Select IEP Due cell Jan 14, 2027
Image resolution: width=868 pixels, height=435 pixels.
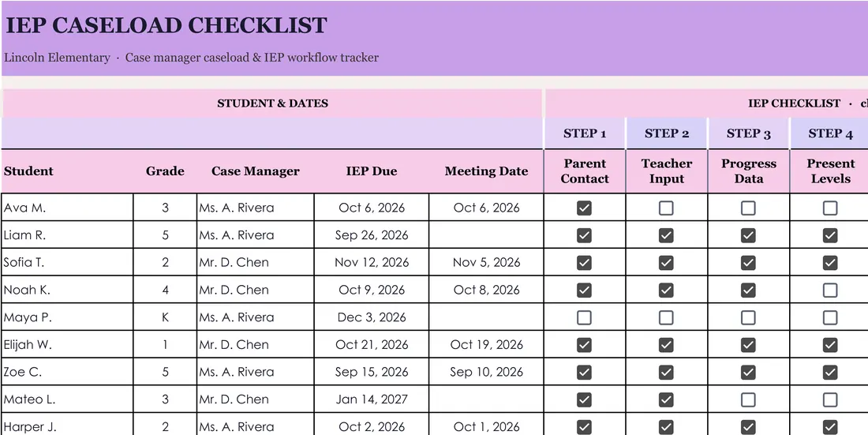(x=372, y=399)
